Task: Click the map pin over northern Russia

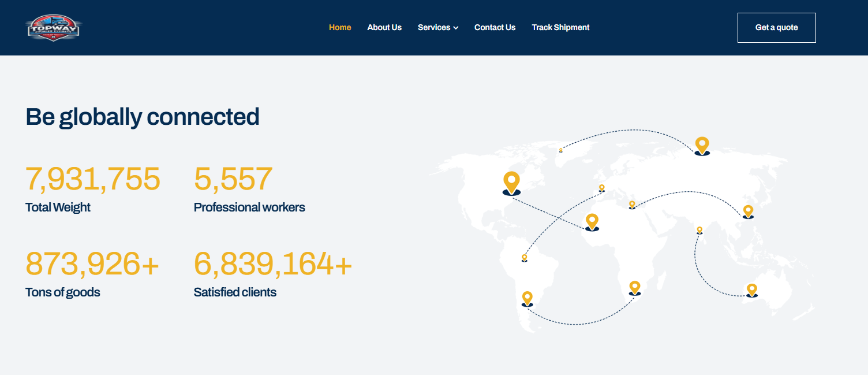Action: click(x=702, y=145)
